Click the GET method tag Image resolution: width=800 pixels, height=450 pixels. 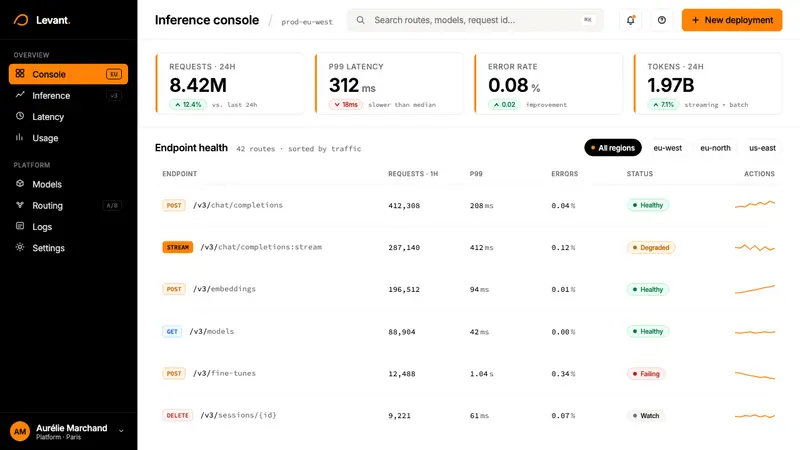pos(172,332)
